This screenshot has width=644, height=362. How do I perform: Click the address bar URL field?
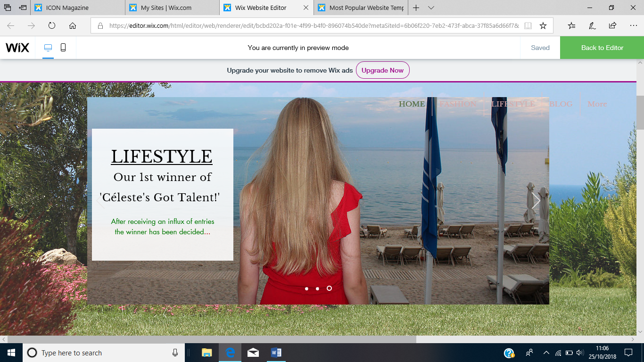pyautogui.click(x=314, y=26)
